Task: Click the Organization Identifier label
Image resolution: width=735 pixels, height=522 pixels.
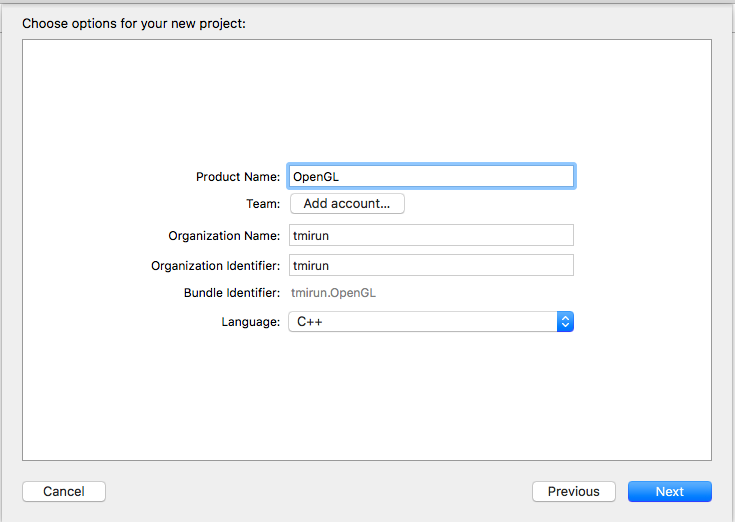Action: (x=215, y=266)
